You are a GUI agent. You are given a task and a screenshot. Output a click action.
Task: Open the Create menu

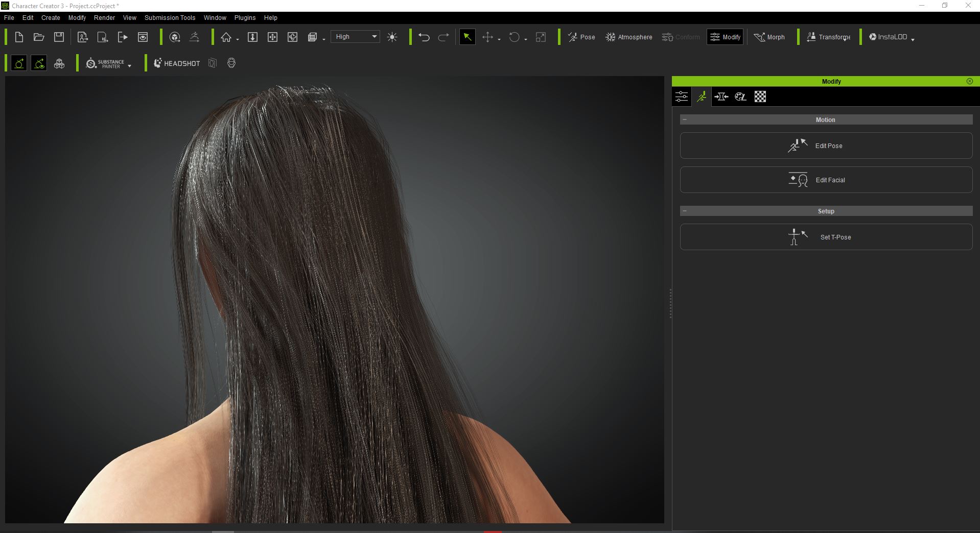point(51,17)
